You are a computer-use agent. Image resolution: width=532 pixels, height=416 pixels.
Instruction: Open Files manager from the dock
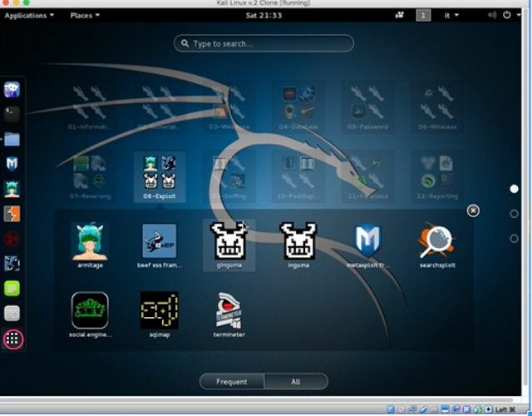12,139
